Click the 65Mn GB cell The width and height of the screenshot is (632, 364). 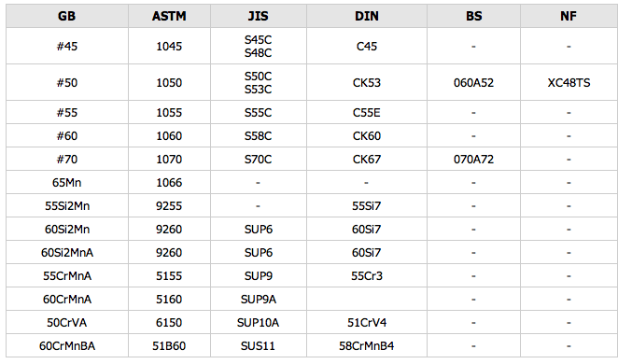click(x=67, y=183)
